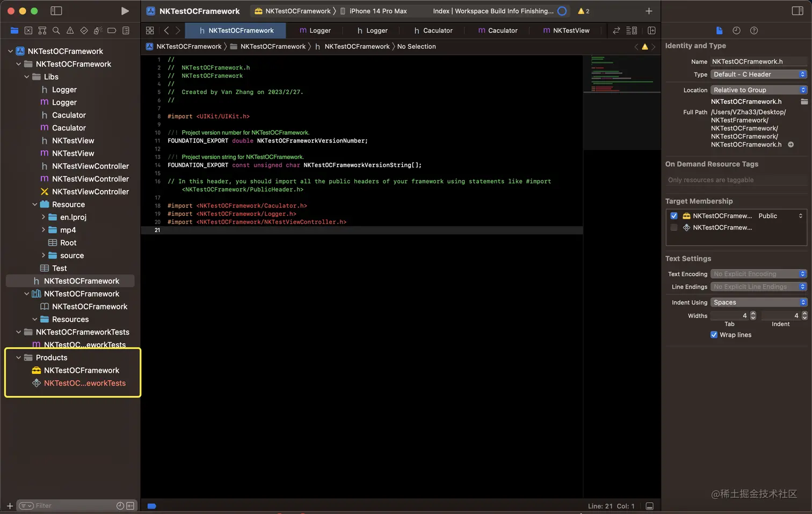This screenshot has width=812, height=514.
Task: Choose file location folder icon
Action: point(804,102)
